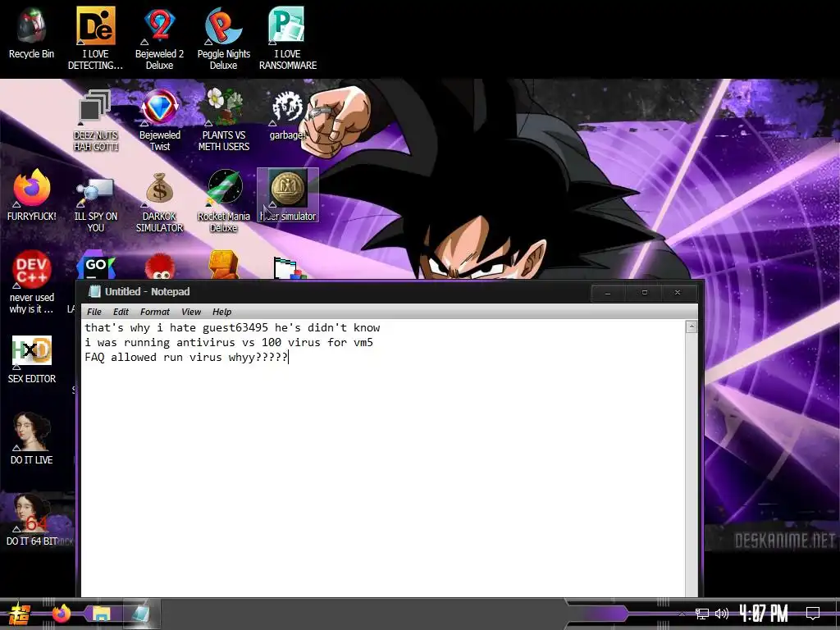Show the clock reading 4:07 PM
The width and height of the screenshot is (840, 630).
tap(764, 614)
